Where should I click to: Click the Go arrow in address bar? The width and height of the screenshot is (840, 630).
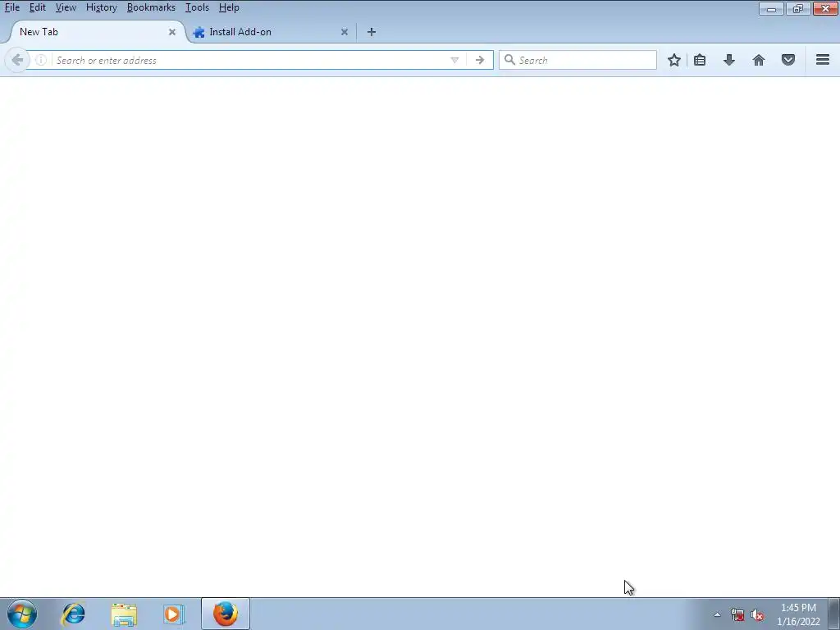[x=479, y=60]
